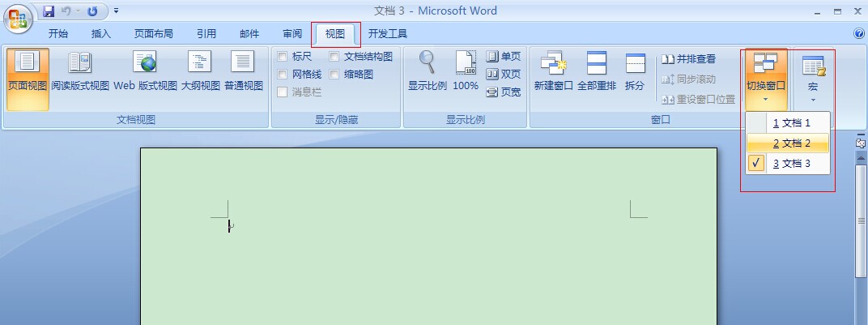This screenshot has width=868, height=325.
Task: Set zoom to 100% icon
Action: point(466,71)
